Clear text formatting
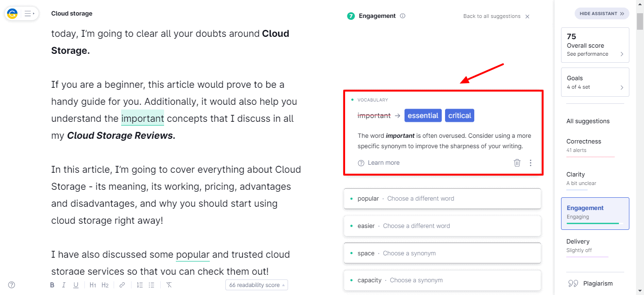644x295 pixels. click(x=169, y=285)
